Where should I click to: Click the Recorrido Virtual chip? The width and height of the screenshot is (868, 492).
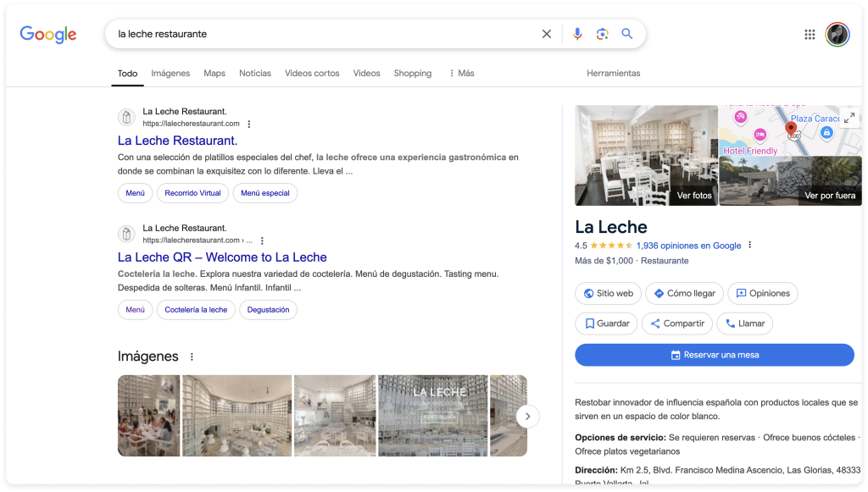pyautogui.click(x=192, y=193)
